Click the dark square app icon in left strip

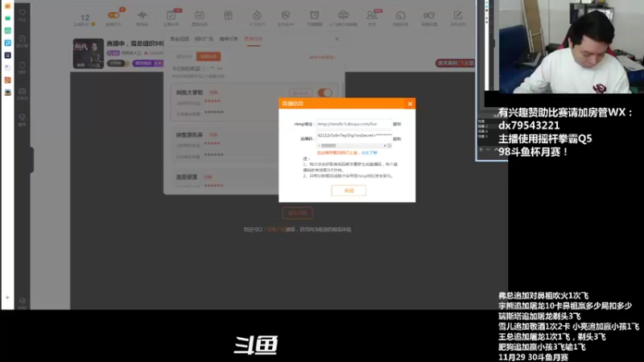[x=8, y=55]
